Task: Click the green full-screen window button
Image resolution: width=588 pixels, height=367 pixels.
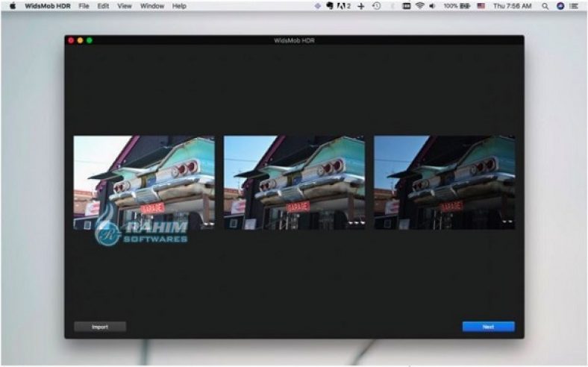Action: tap(90, 40)
